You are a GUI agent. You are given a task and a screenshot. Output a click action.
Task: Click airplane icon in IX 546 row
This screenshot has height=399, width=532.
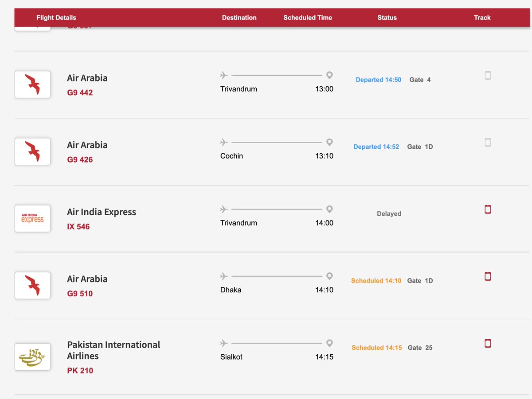pos(224,209)
